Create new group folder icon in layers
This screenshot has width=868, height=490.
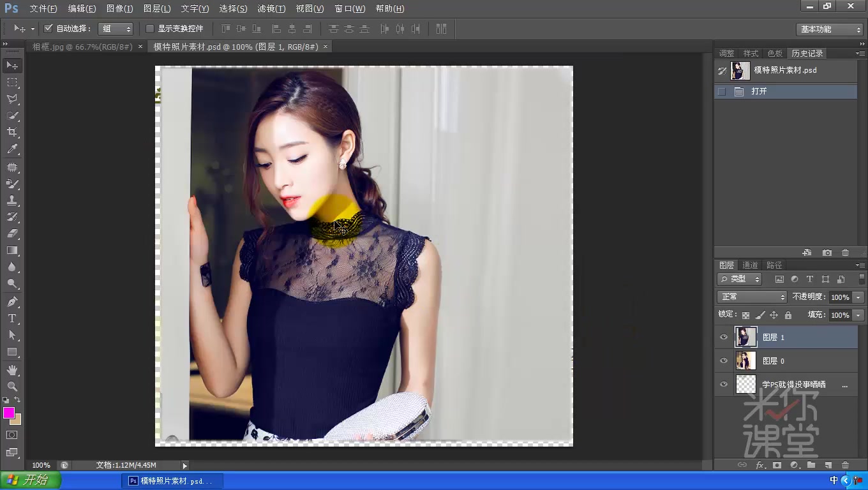pyautogui.click(x=811, y=465)
